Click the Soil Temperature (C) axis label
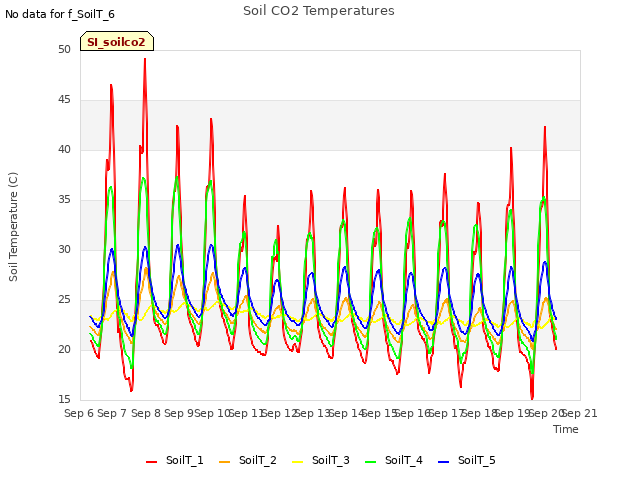This screenshot has width=640, height=480. tap(13, 227)
